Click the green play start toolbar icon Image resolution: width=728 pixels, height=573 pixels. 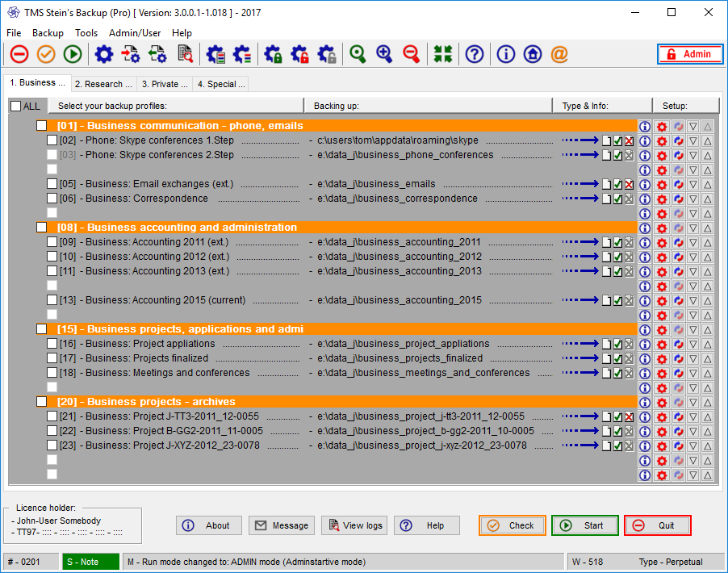[73, 54]
